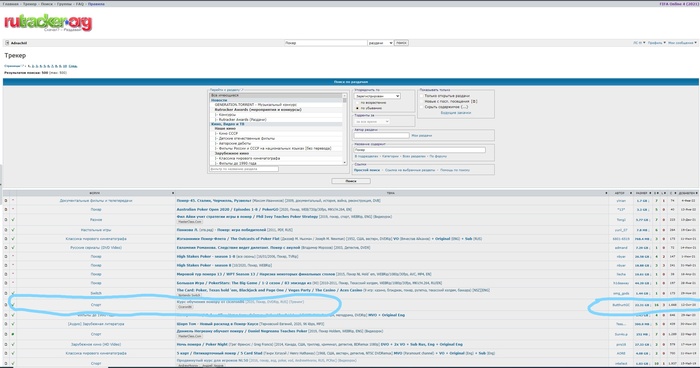700x368 pixels.
Task: Sort results by the 'Форум' column
Action: click(95, 193)
